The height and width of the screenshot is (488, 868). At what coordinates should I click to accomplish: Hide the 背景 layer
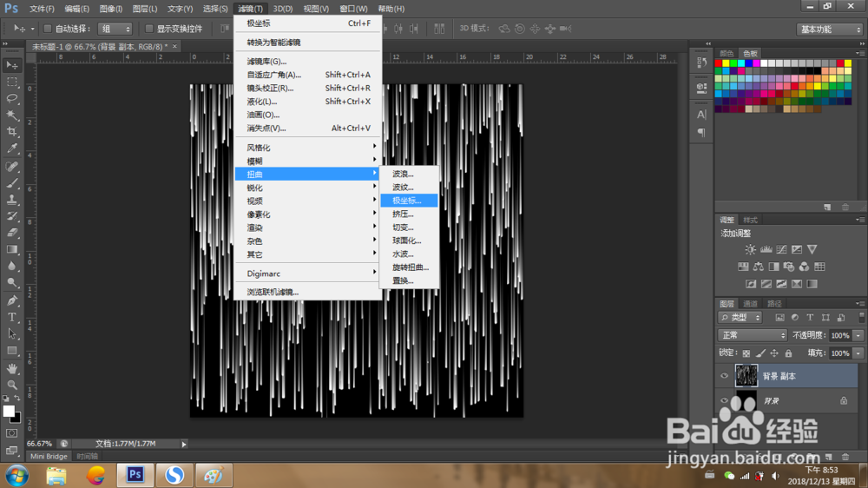[x=724, y=400]
